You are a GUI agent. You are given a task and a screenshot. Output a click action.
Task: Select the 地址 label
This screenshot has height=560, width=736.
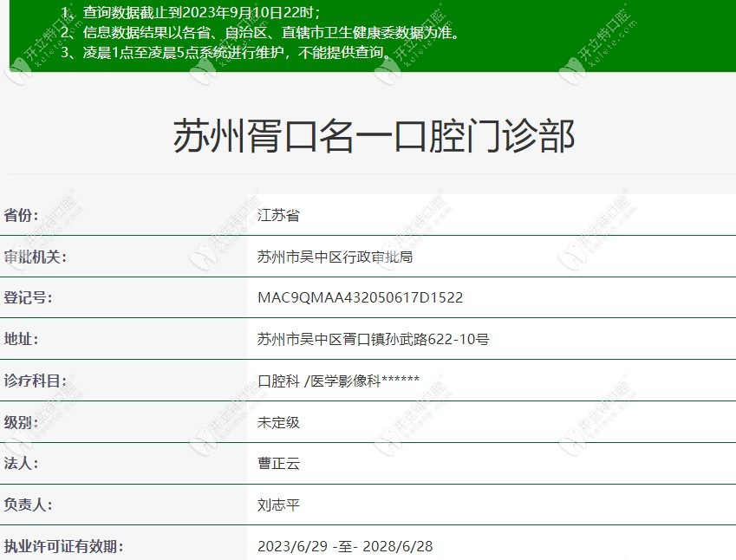click(21, 339)
